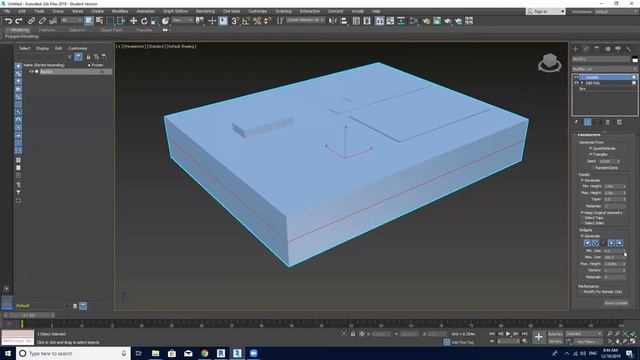This screenshot has height=360, width=640.
Task: Open the named selection sets dropdown
Action: point(306,20)
